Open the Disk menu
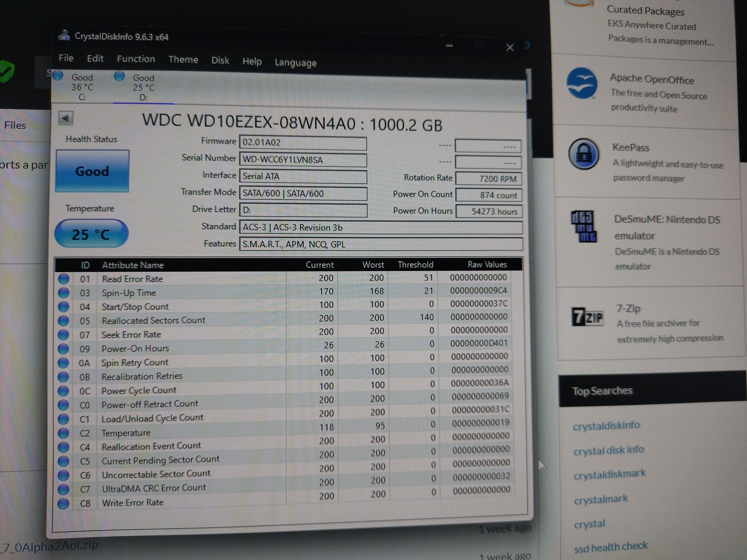The width and height of the screenshot is (747, 560). (x=220, y=60)
